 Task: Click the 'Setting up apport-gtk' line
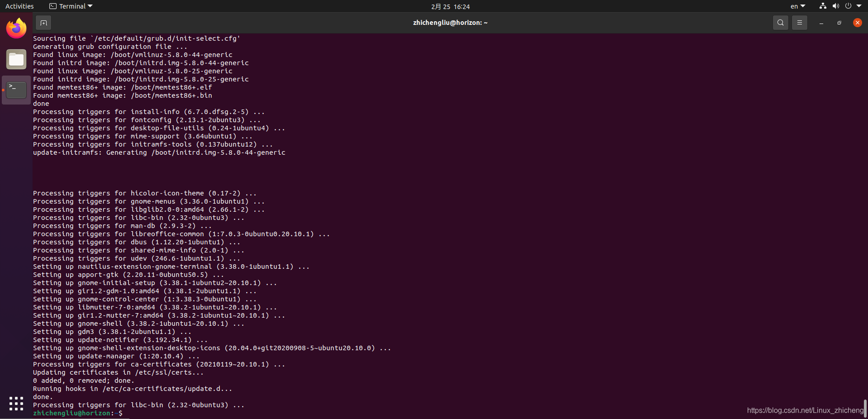point(129,275)
